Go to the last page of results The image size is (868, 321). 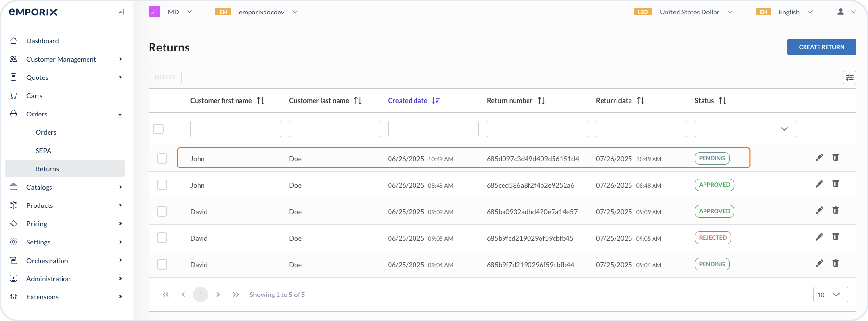pos(236,295)
